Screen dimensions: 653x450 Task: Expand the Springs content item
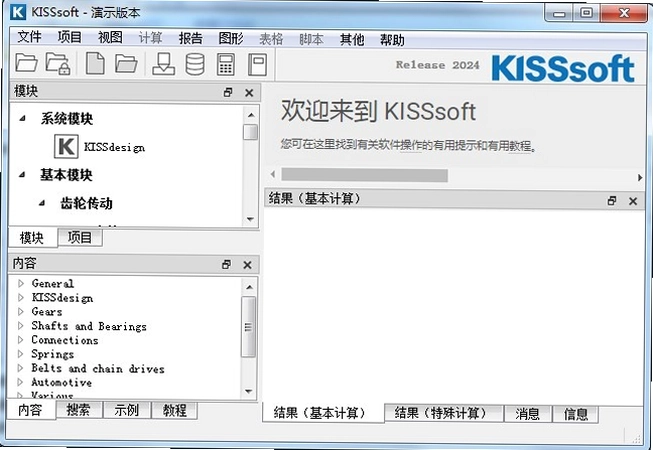[x=21, y=354]
